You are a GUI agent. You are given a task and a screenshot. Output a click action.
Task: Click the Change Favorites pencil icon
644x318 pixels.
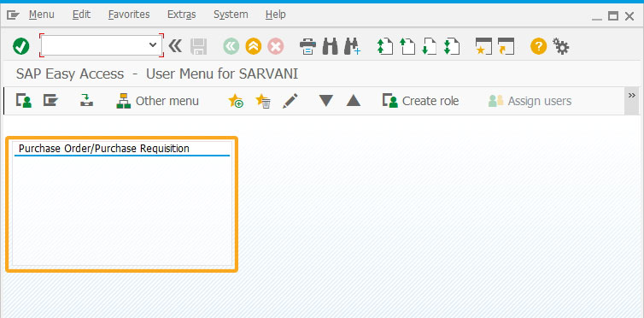tap(290, 101)
